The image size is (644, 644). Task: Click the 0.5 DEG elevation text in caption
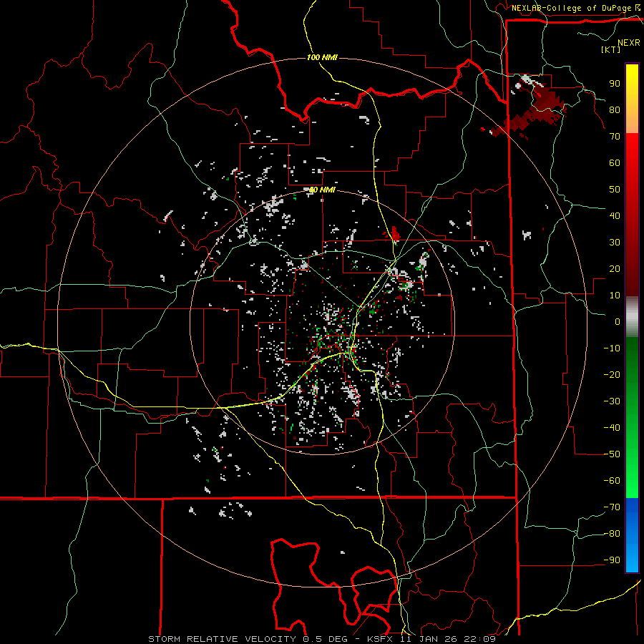point(325,639)
